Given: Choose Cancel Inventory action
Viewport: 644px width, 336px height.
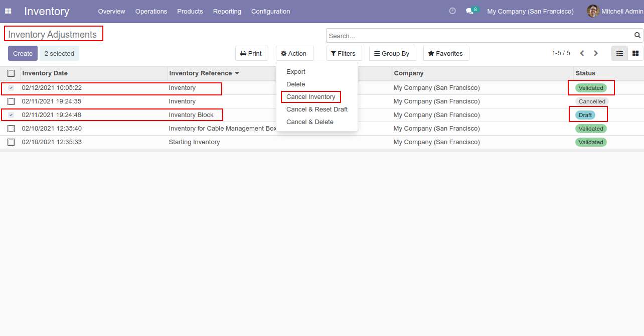Looking at the screenshot, I should pyautogui.click(x=311, y=97).
